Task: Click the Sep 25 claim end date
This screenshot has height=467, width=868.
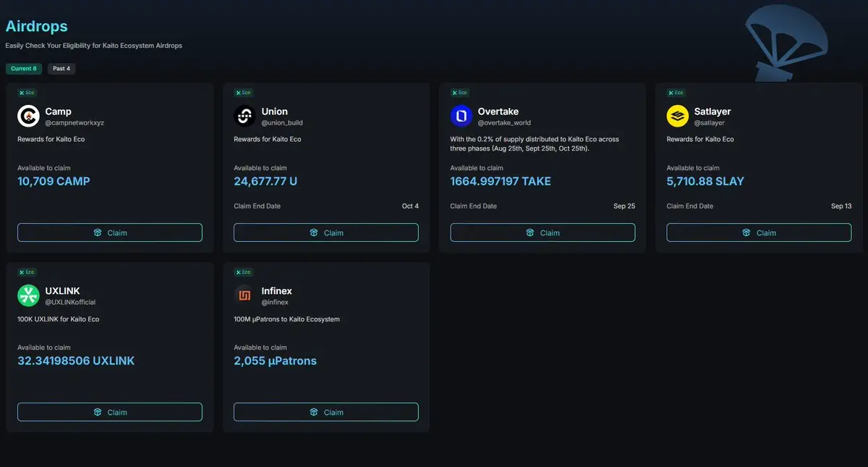Action: pos(624,206)
